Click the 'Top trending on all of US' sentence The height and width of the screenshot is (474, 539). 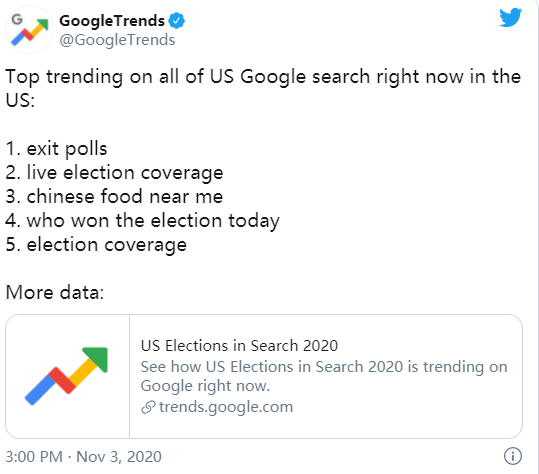[263, 88]
